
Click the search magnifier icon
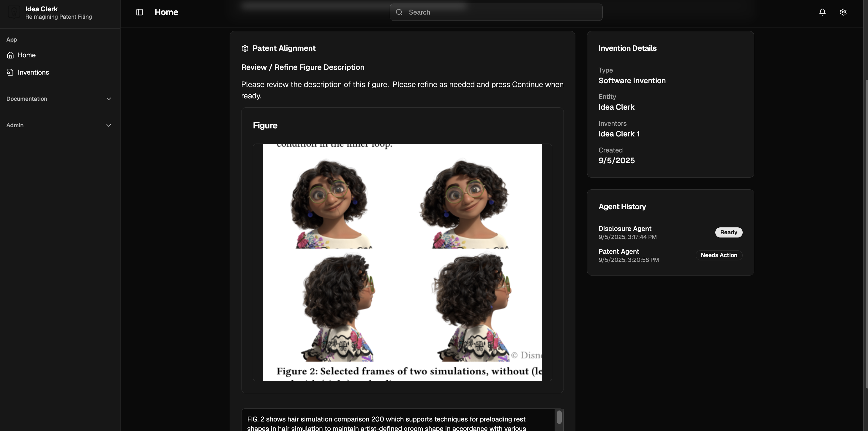399,12
